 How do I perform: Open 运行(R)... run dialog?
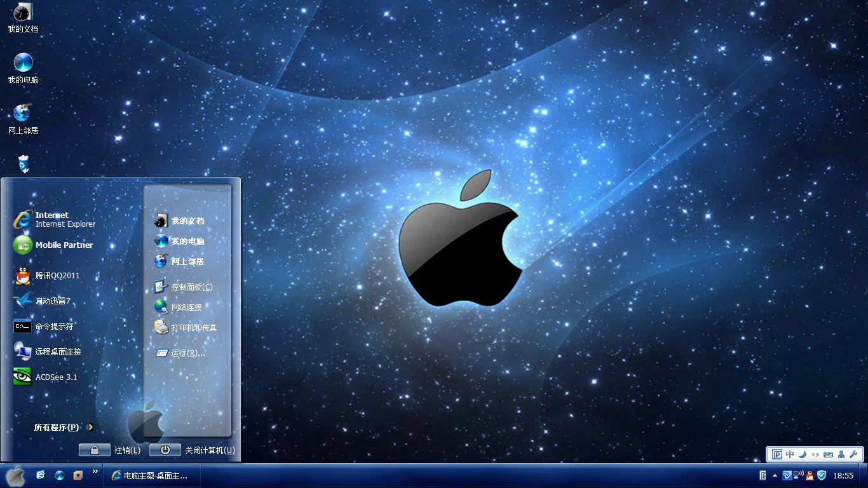[x=180, y=353]
